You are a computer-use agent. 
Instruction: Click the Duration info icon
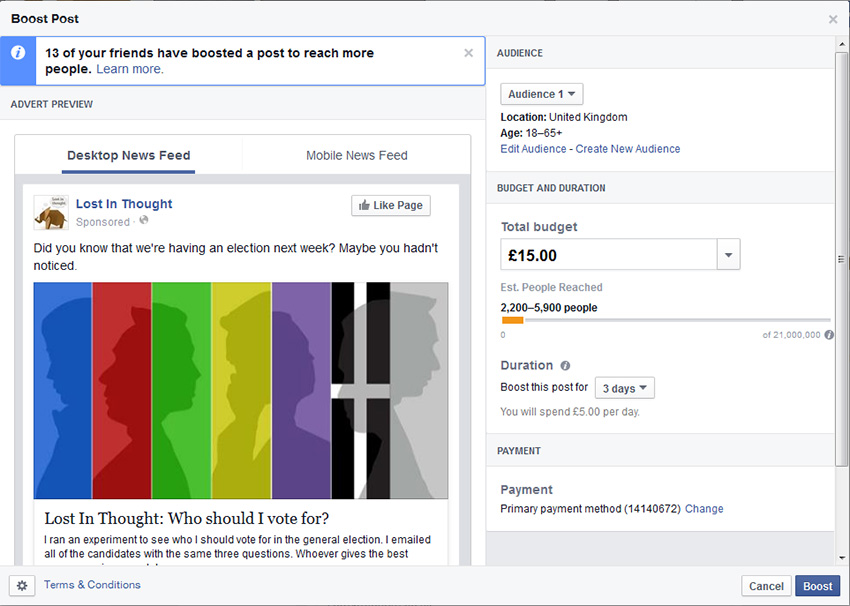[x=565, y=366]
